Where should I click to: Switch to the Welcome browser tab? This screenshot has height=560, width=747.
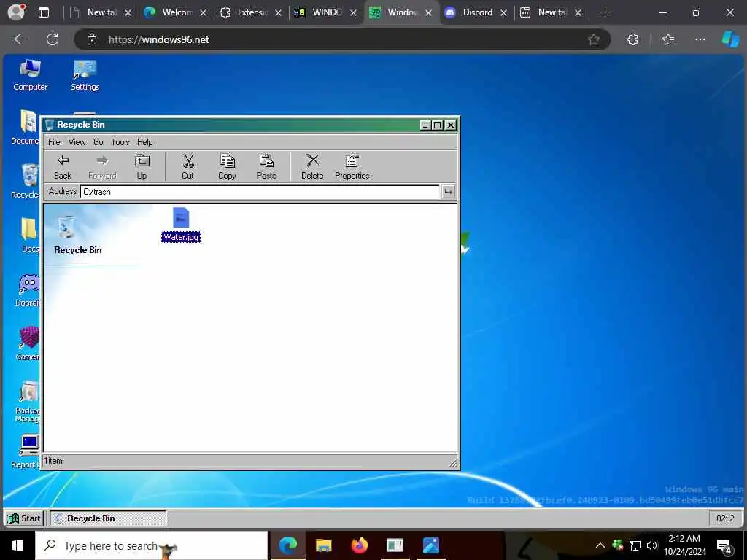click(x=177, y=12)
